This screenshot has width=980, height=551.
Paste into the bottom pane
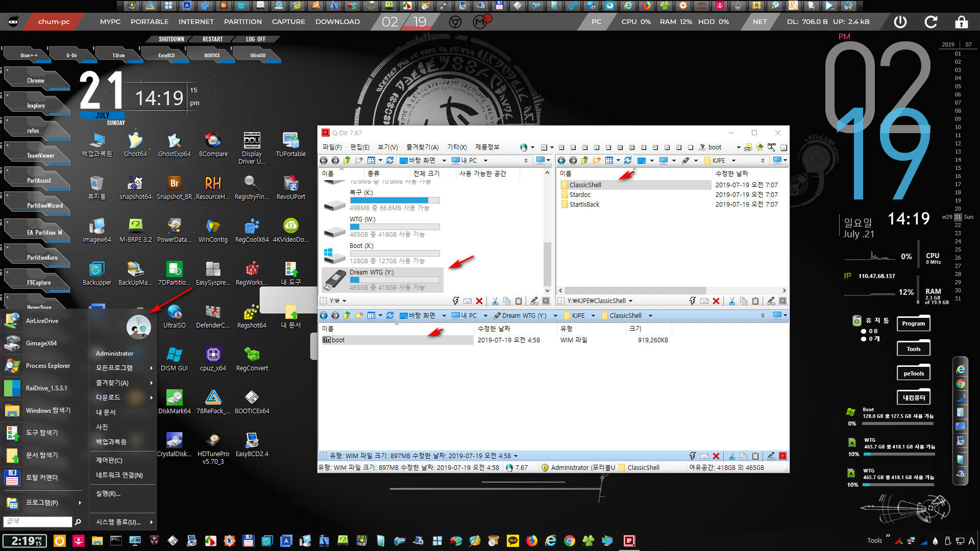click(x=755, y=456)
